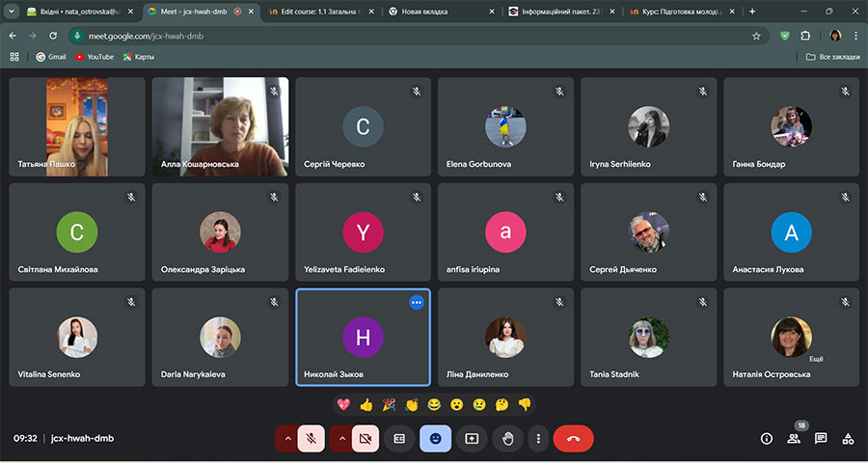The width and height of the screenshot is (868, 463).
Task: Send the party popper reaction
Action: tap(389, 405)
